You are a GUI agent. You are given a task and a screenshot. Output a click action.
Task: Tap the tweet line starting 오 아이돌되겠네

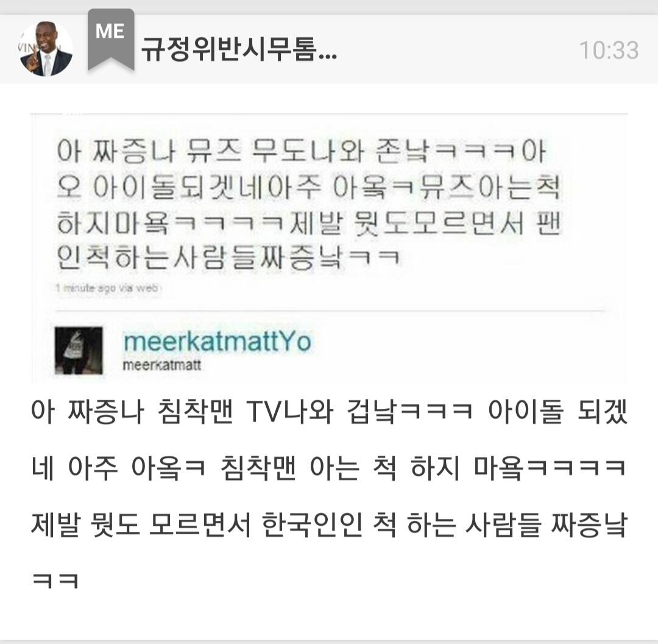308,186
